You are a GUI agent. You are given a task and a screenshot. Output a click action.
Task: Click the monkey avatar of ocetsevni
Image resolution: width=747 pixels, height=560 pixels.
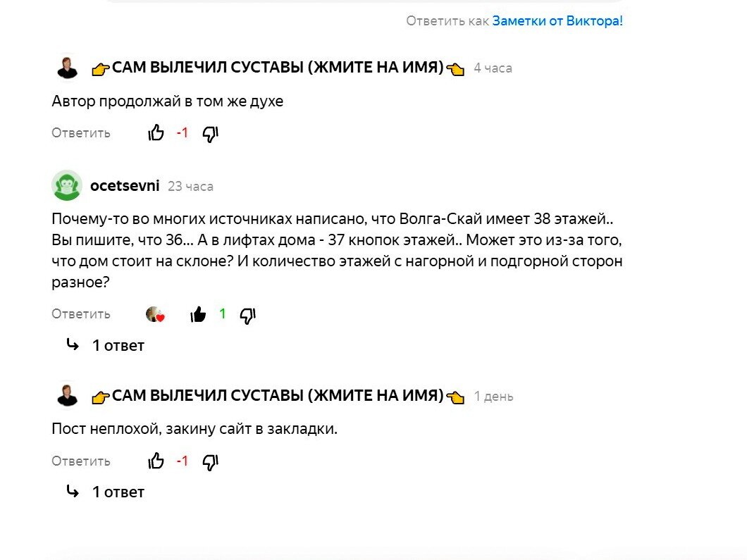66,185
